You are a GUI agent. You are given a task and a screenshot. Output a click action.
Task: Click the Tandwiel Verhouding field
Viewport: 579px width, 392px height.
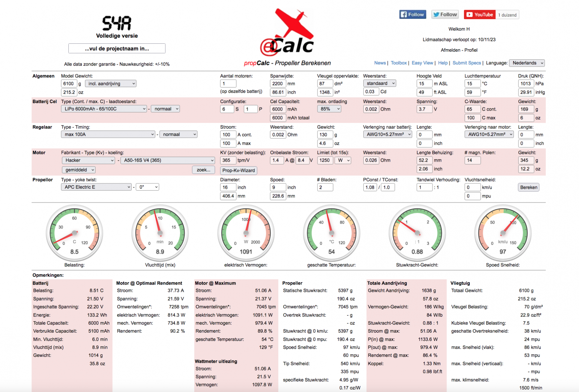[x=424, y=187]
